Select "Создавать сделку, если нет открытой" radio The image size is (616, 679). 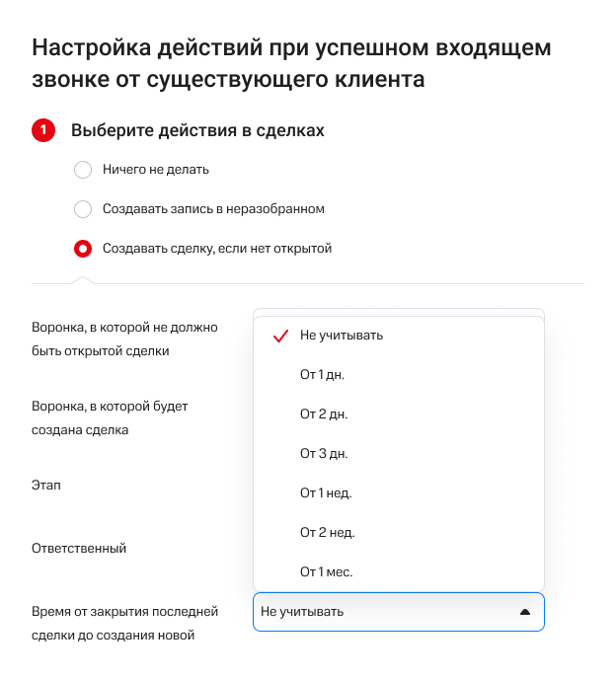point(83,249)
